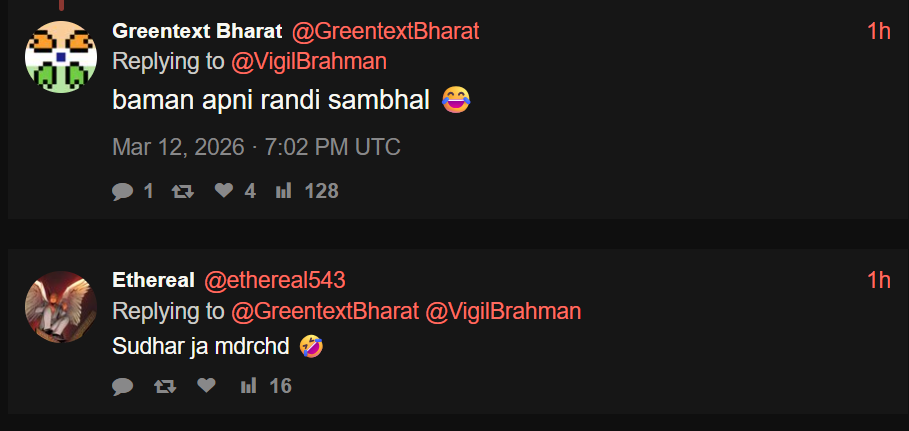
Task: Open @VigilBrahman mention in first post
Action: pos(309,62)
